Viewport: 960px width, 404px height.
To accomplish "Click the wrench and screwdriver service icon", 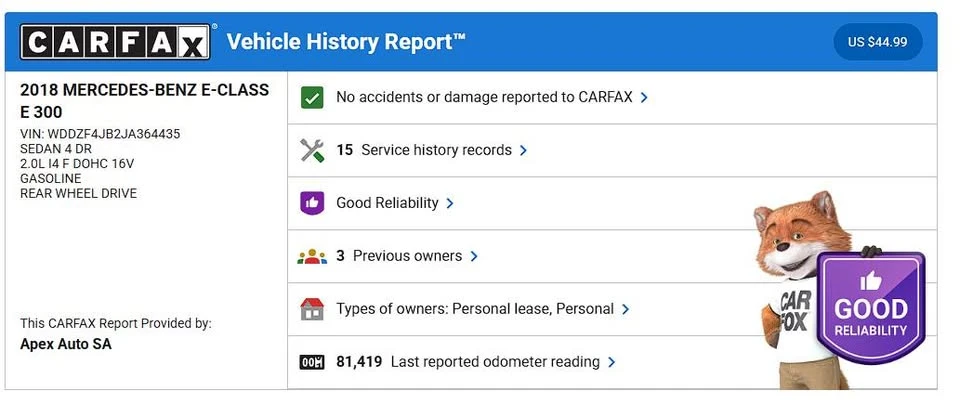I will (312, 150).
